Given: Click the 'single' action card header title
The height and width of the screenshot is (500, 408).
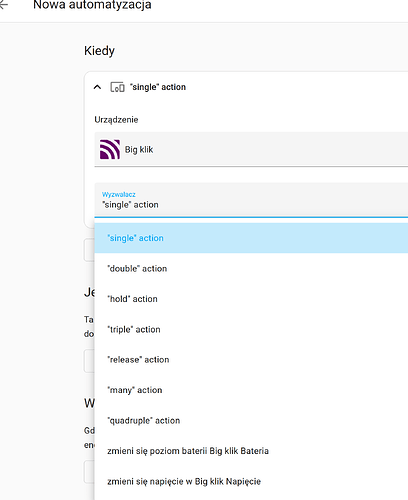Looking at the screenshot, I should [158, 87].
